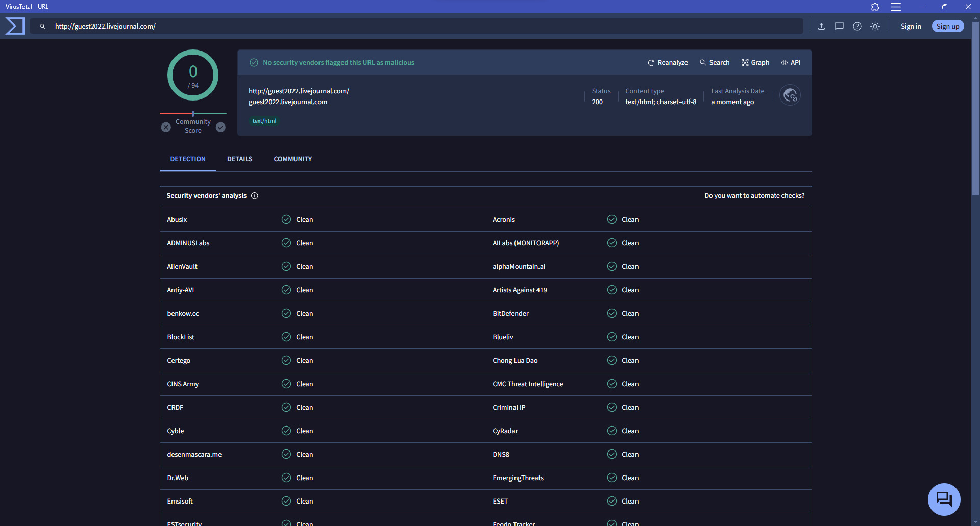Open the notifications comment icon
This screenshot has width=980, height=526.
point(839,27)
